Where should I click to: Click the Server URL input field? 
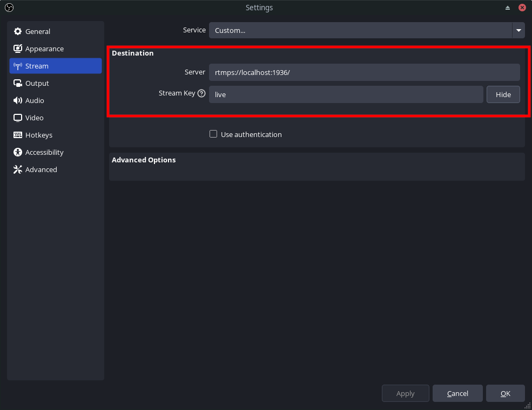[x=365, y=72]
